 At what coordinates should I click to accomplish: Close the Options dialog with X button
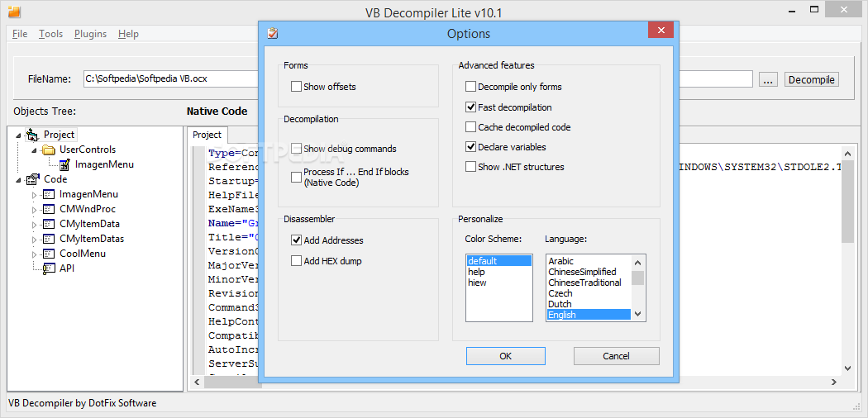[x=661, y=30]
